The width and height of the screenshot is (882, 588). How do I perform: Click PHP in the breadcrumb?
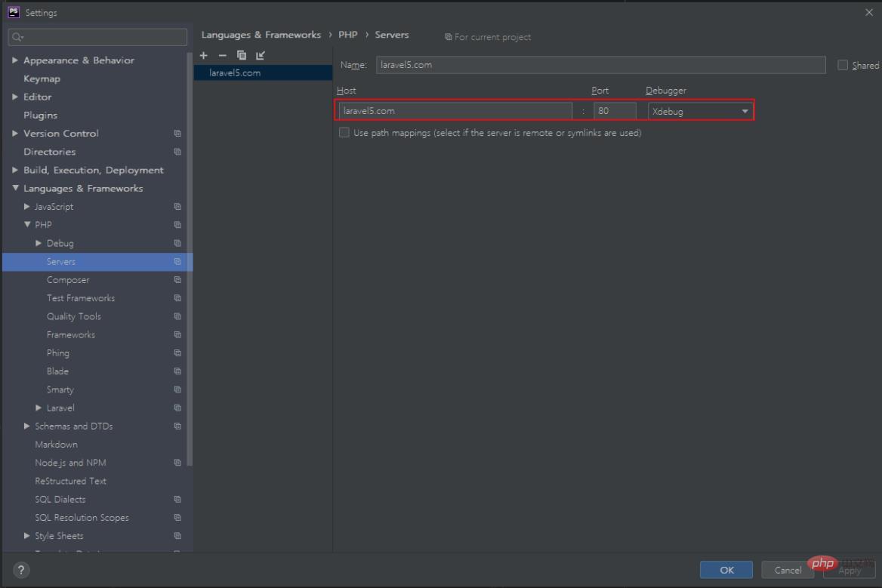(x=347, y=35)
